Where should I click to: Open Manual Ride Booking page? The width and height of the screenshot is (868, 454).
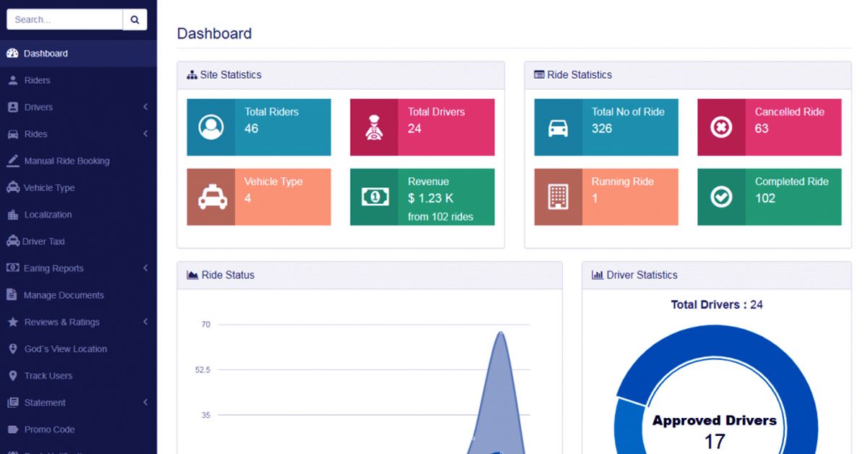point(67,160)
